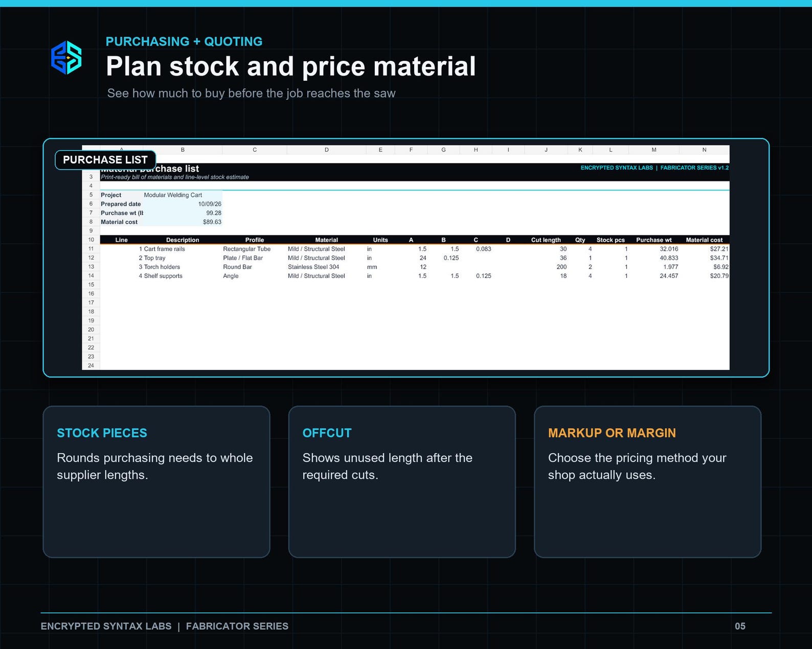
Task: Click the Encrypted Syntax Labs logo icon
Action: [x=66, y=58]
